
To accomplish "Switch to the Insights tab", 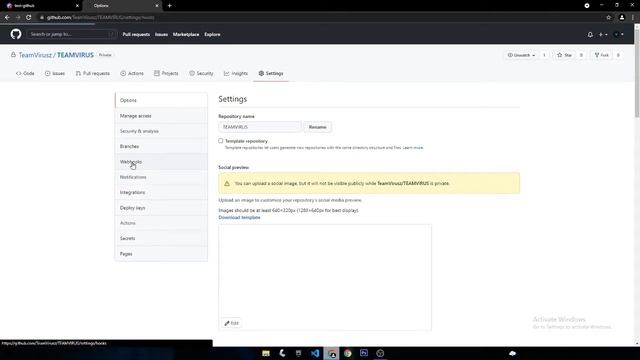I will [236, 73].
